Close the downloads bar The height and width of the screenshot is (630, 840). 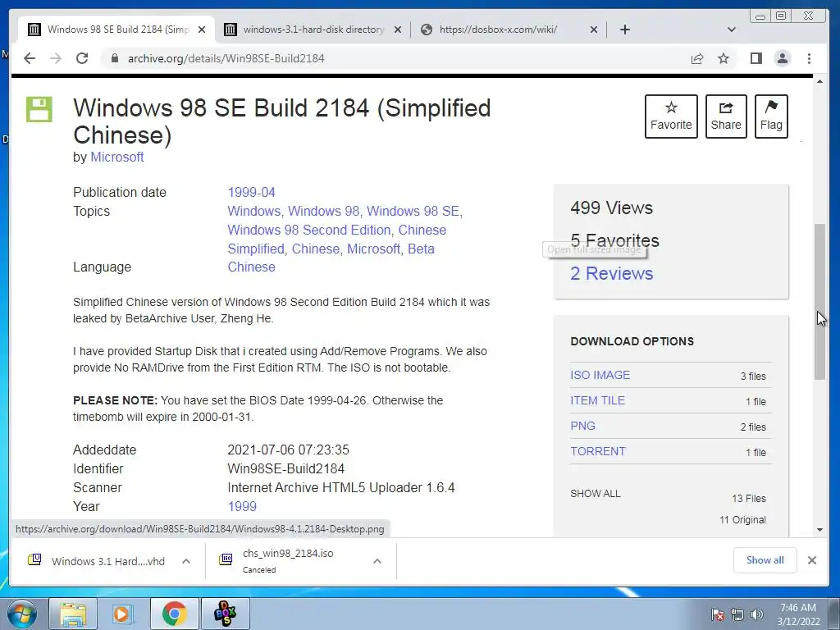pyautogui.click(x=811, y=559)
